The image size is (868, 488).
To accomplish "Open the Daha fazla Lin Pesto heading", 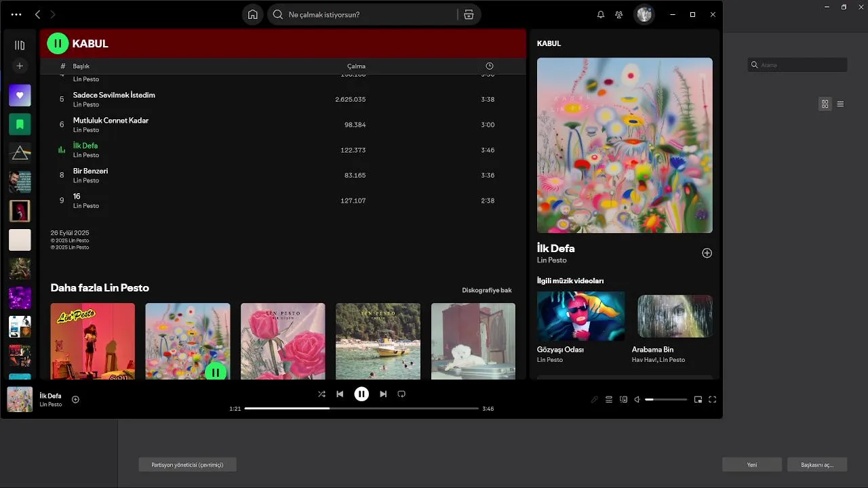I will 100,287.
